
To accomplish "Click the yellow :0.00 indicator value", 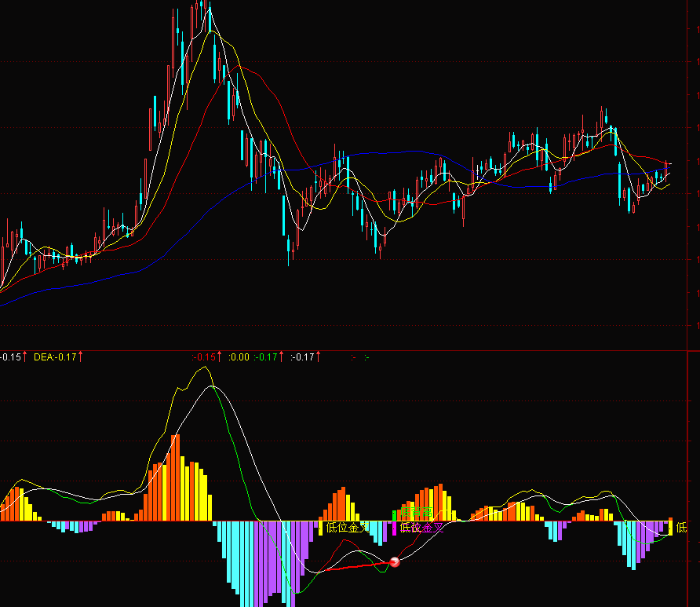I will point(239,357).
